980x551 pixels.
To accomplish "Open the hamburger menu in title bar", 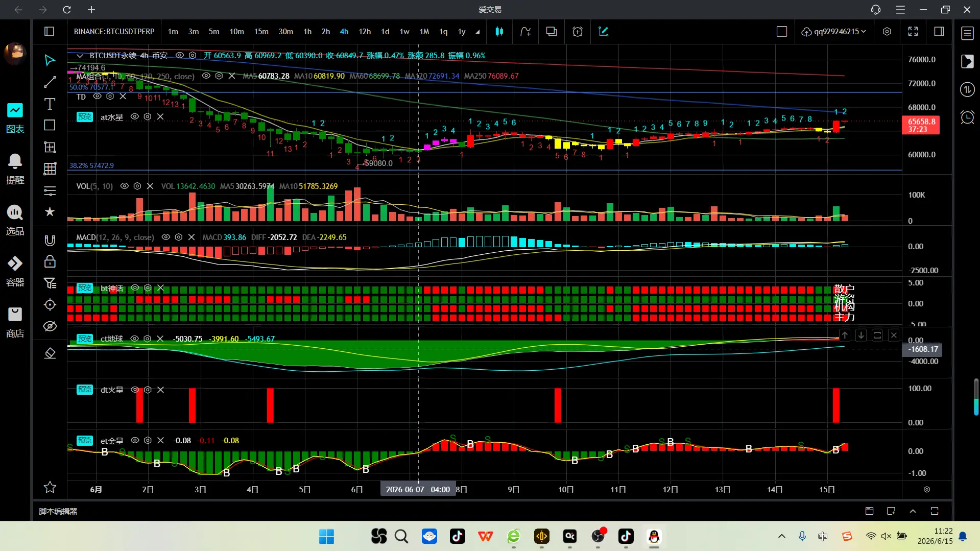I will point(900,10).
